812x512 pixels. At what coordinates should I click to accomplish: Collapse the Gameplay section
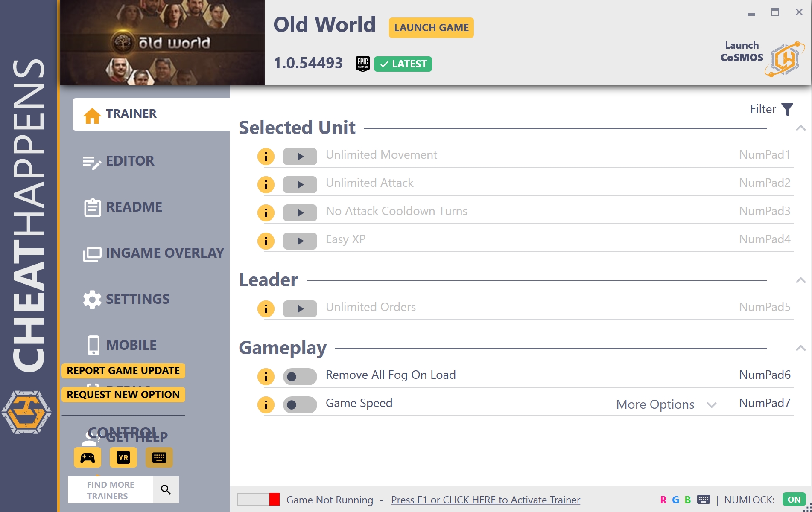(801, 348)
